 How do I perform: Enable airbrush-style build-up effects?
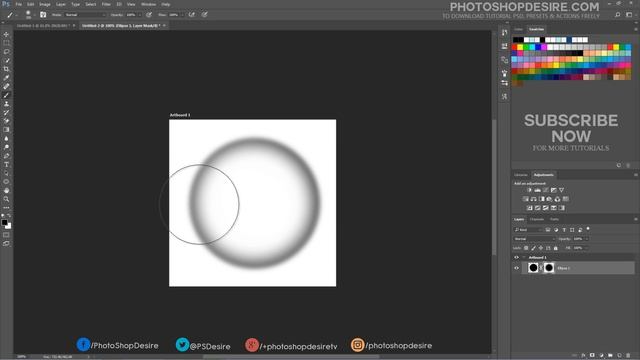[191, 15]
